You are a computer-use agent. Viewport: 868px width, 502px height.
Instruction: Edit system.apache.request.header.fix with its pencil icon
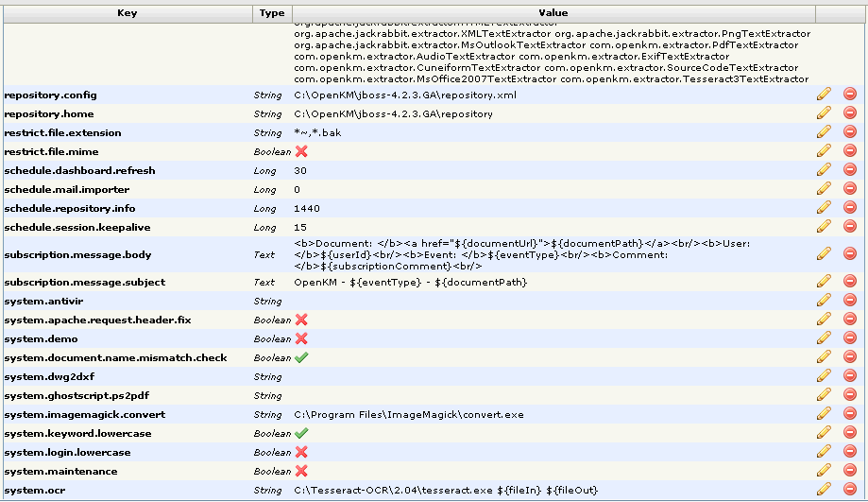tap(824, 320)
